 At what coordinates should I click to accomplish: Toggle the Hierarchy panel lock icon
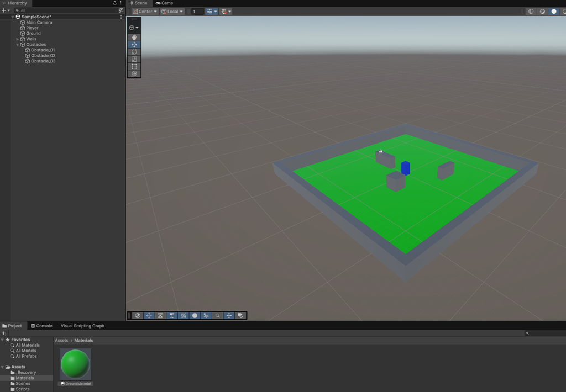pos(115,3)
